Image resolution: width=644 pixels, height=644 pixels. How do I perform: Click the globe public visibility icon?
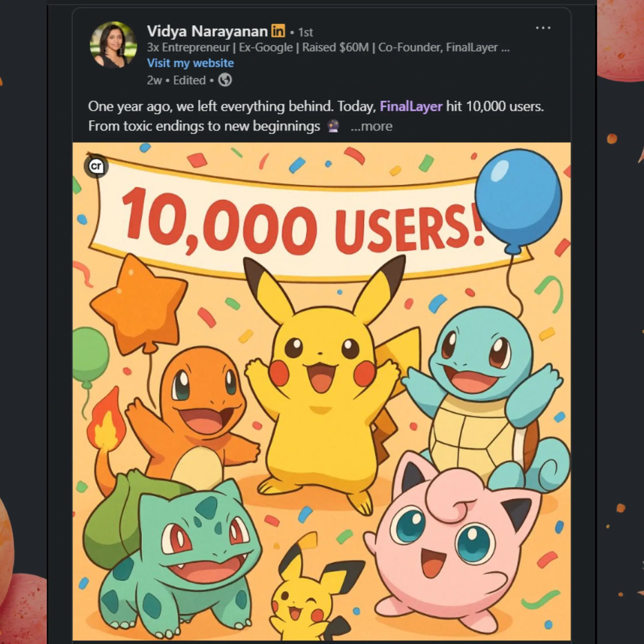click(225, 80)
